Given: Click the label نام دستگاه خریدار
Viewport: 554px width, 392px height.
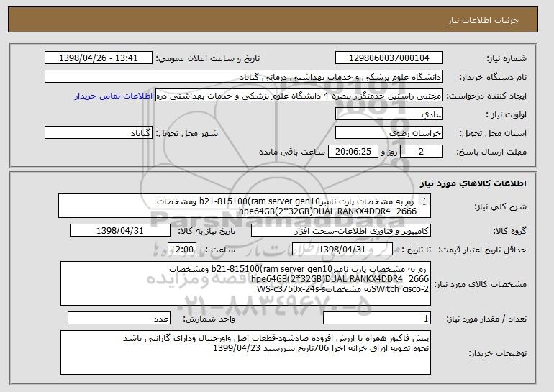Looking at the screenshot, I should [x=493, y=78].
